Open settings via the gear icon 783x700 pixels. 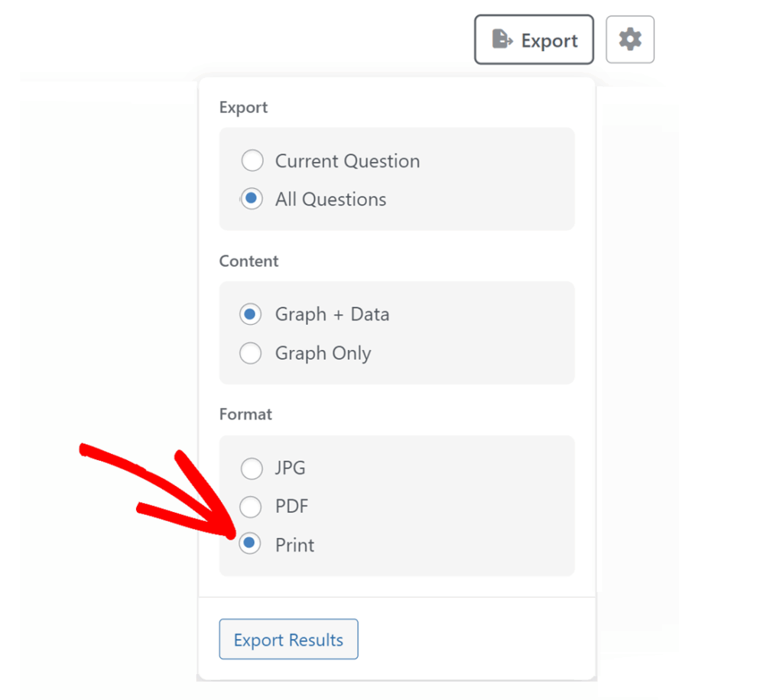(630, 39)
